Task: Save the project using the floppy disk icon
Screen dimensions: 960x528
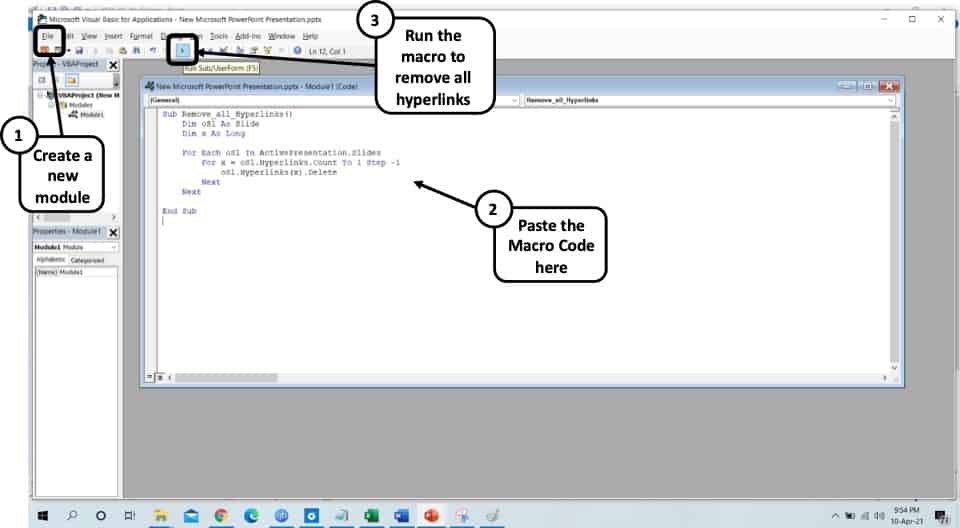Action: click(79, 51)
